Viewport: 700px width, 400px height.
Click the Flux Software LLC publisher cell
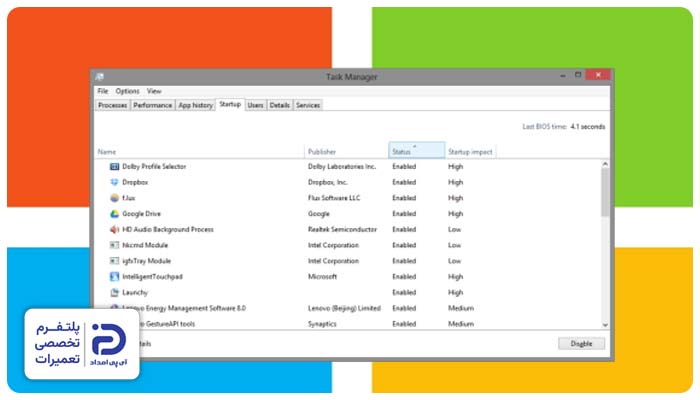pyautogui.click(x=334, y=198)
